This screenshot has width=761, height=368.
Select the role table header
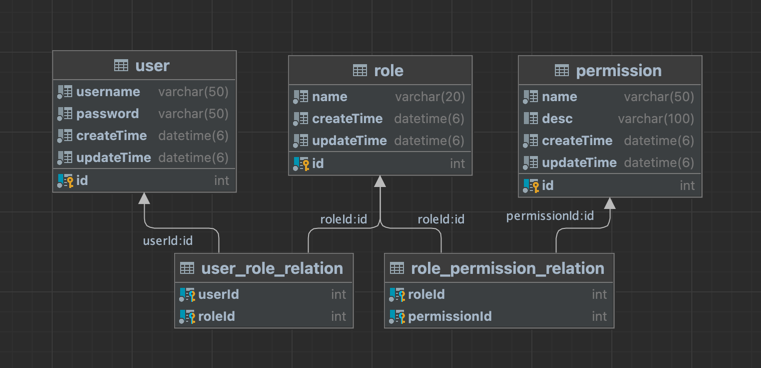380,71
